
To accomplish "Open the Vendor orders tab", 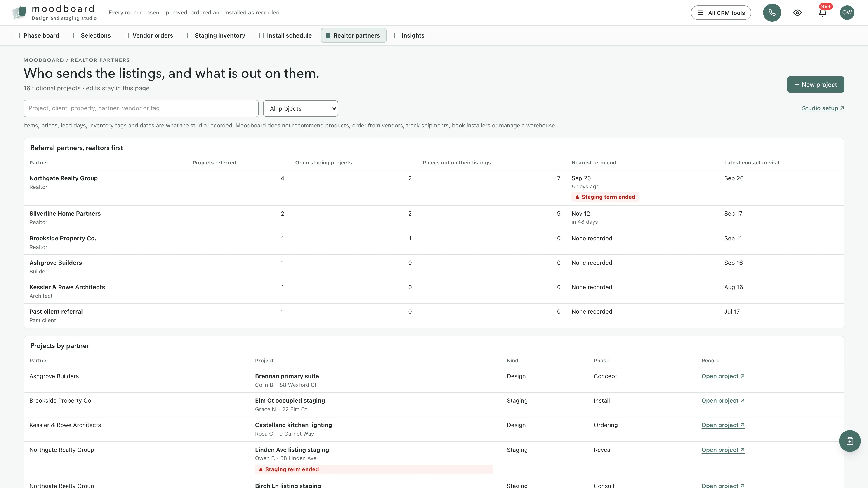I will pos(149,35).
